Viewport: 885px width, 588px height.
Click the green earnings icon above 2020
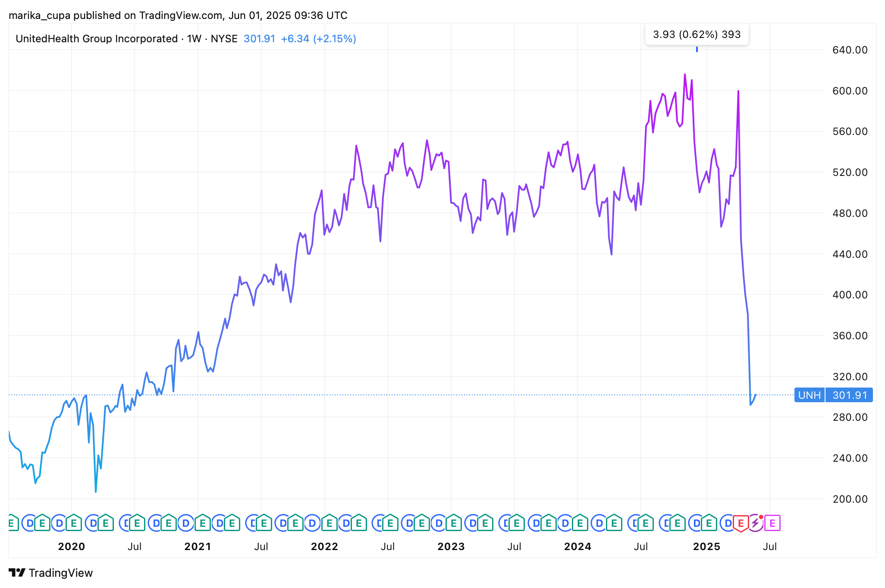(x=74, y=523)
